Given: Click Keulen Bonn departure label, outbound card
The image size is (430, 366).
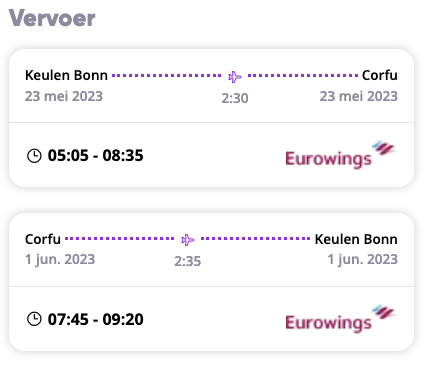Looking at the screenshot, I should pos(66,75).
